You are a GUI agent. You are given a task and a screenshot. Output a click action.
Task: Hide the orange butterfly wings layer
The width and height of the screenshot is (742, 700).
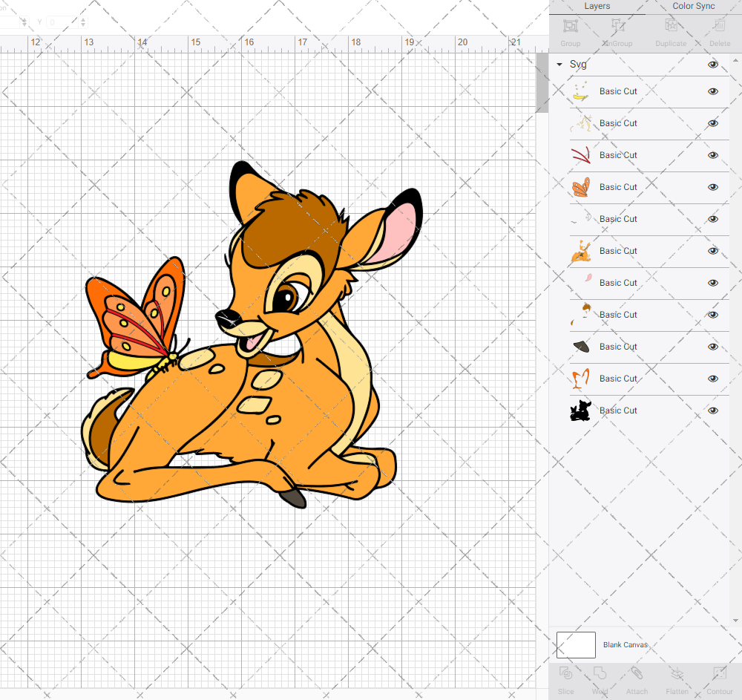[x=713, y=187]
